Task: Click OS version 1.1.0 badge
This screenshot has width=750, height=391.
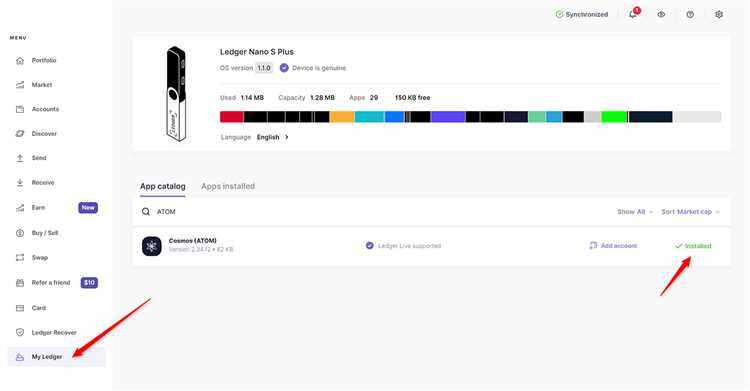Action: click(264, 68)
